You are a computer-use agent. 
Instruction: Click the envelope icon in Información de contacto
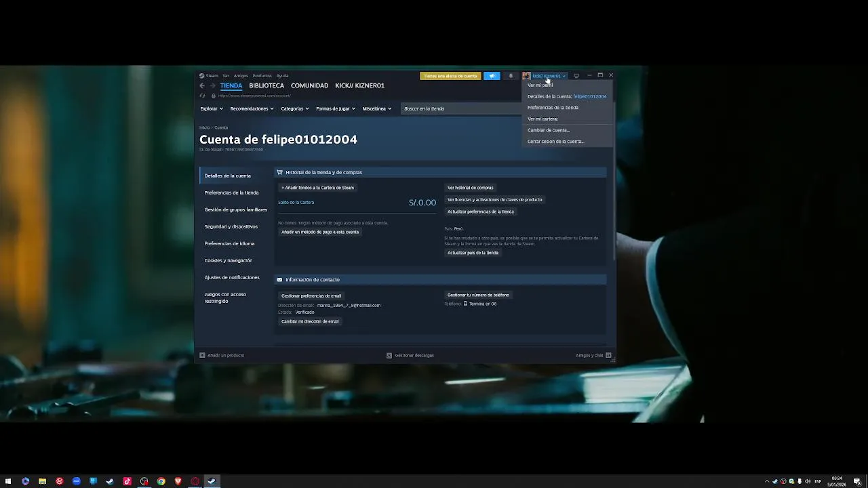tap(279, 279)
